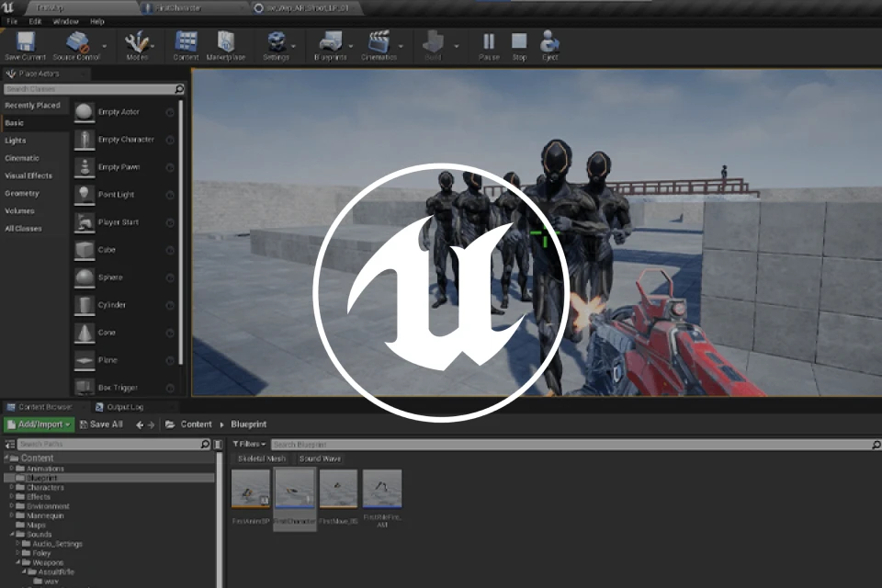Navigate back in Content Browser history
882x588 pixels.
(x=140, y=424)
